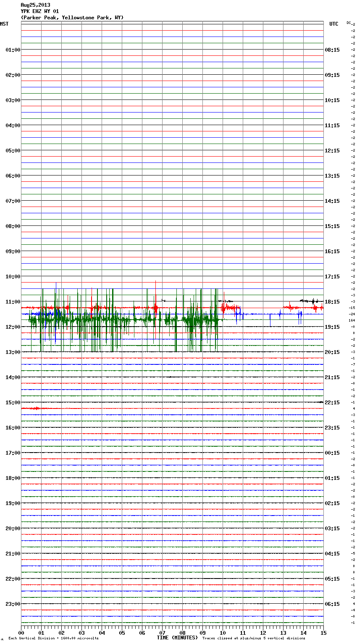
Task: Click the UTC time label "13:15"
Action: tap(332, 176)
